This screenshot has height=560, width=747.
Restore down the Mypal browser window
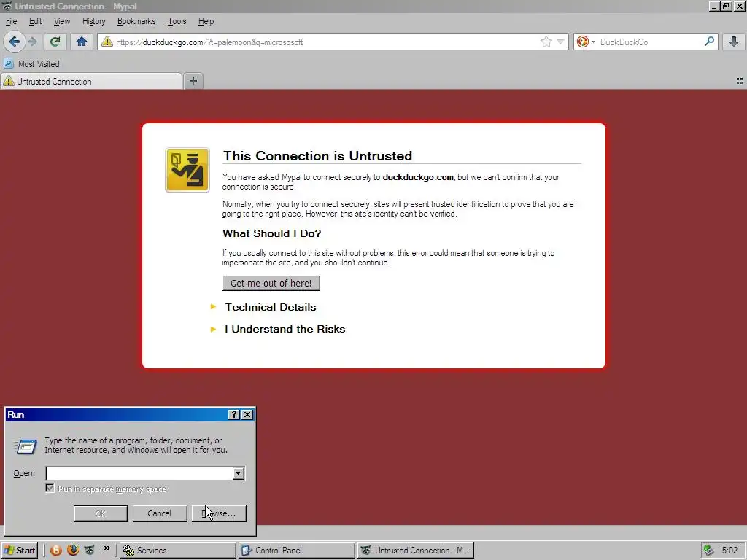click(x=726, y=7)
